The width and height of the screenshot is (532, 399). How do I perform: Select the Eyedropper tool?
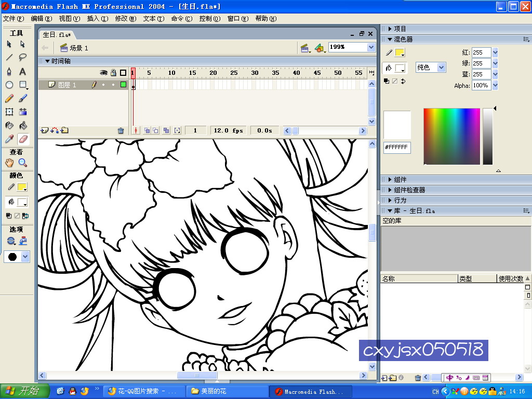(9, 139)
